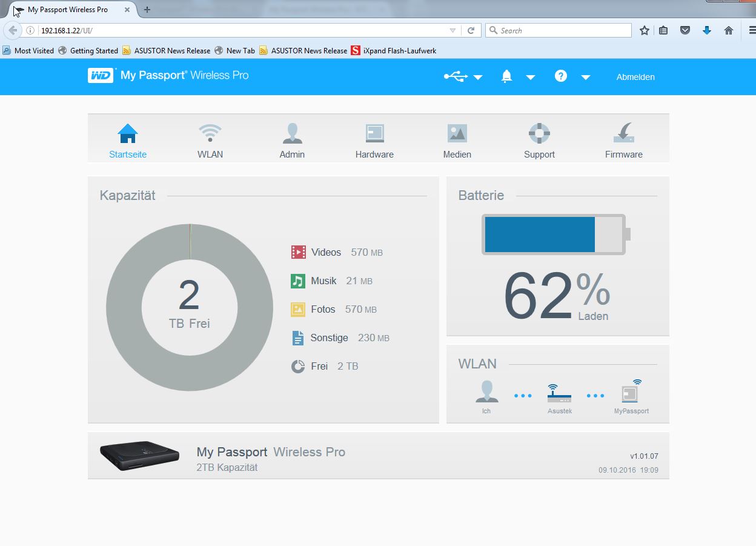Open the Firmware update icon
Screen dimensions: 756x546
624,133
